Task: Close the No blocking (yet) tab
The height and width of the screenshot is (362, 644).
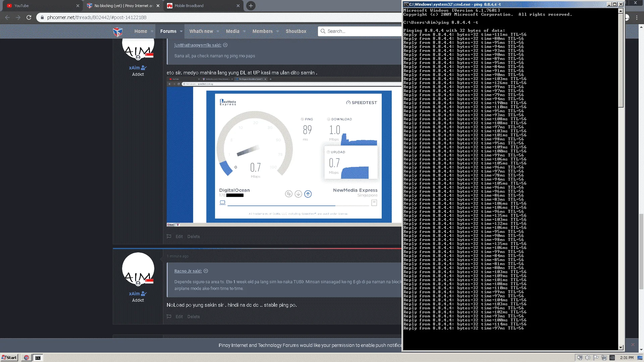Action: (158, 6)
